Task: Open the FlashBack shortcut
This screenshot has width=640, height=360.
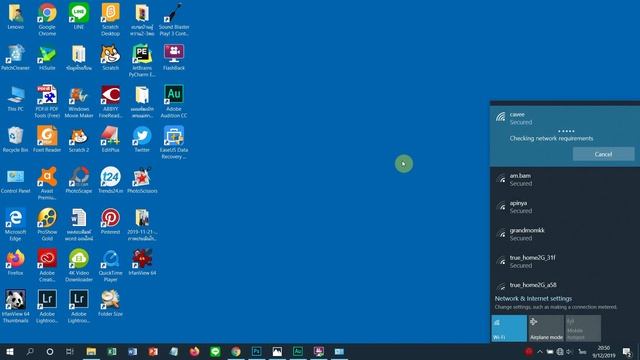Action: point(174,58)
